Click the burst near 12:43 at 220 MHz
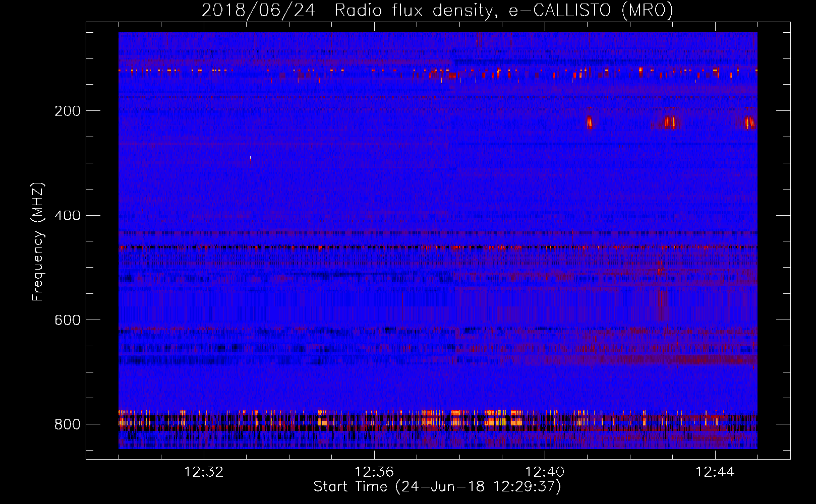This screenshot has height=504, width=816. (x=671, y=122)
